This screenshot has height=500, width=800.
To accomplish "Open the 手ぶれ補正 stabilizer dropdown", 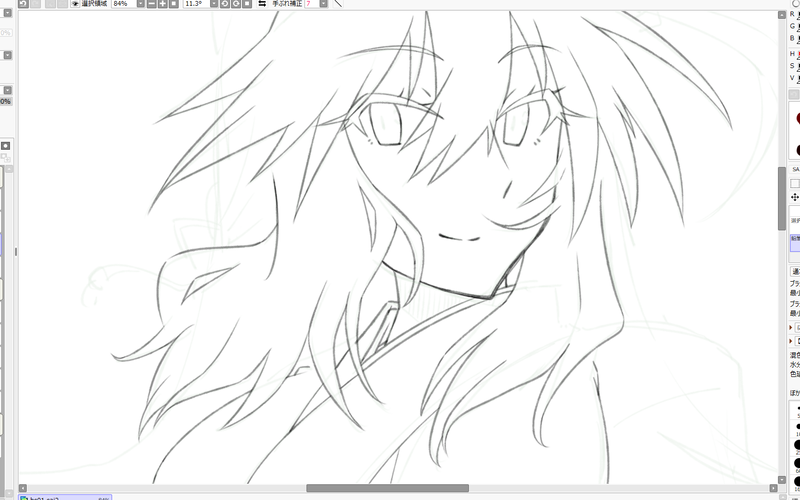I will click(323, 3).
